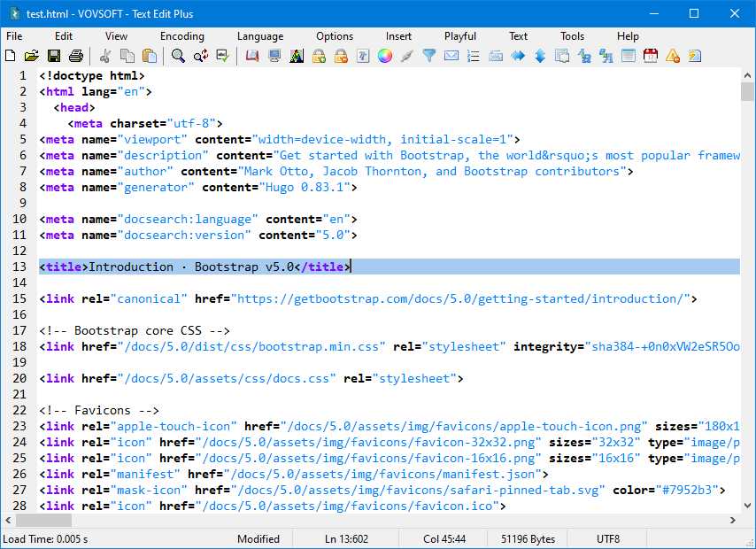
Task: Create a new blank document
Action: [10, 56]
